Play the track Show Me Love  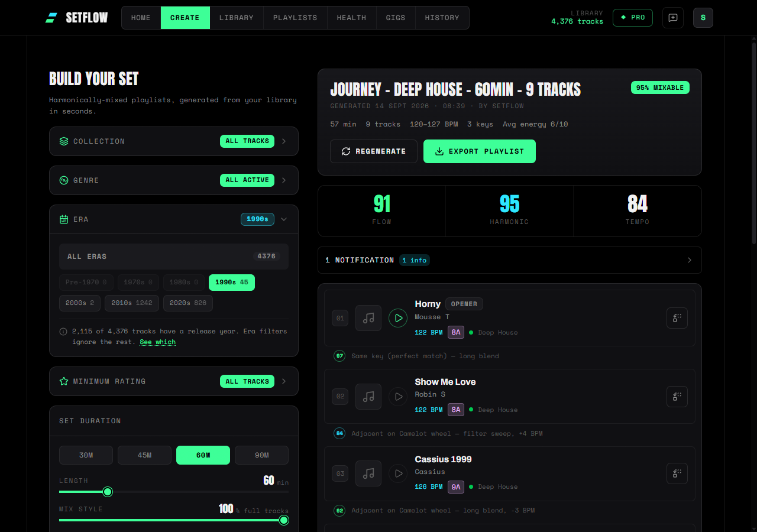pos(398,396)
